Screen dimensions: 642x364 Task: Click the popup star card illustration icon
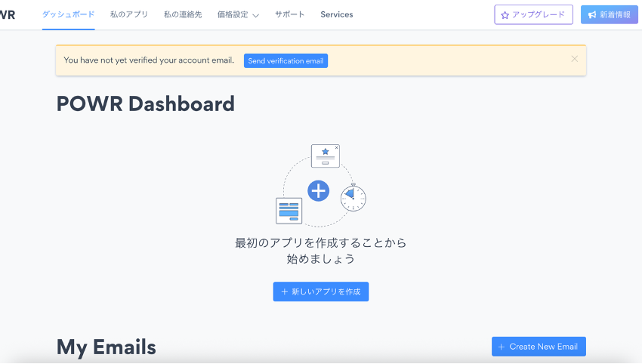tap(326, 156)
